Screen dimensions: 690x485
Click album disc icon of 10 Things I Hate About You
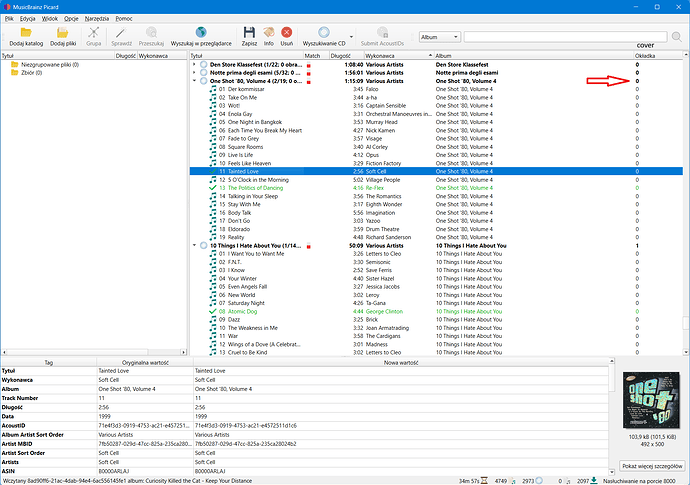204,246
